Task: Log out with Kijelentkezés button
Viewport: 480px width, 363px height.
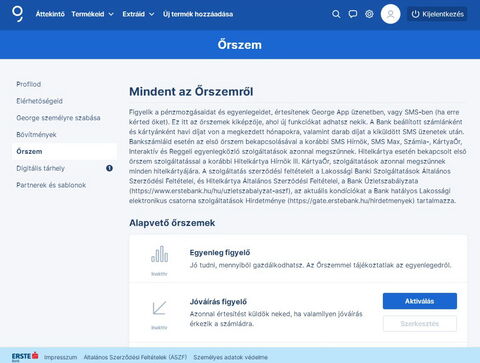Action: coord(437,14)
